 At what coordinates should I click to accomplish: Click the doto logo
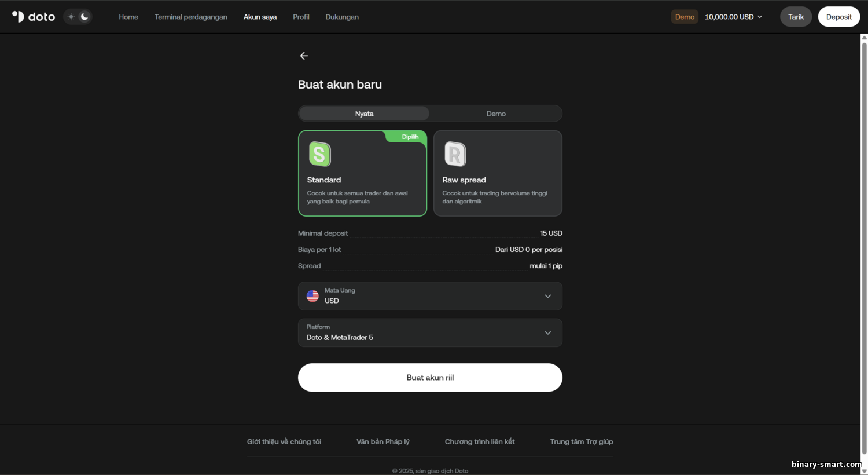click(x=34, y=17)
